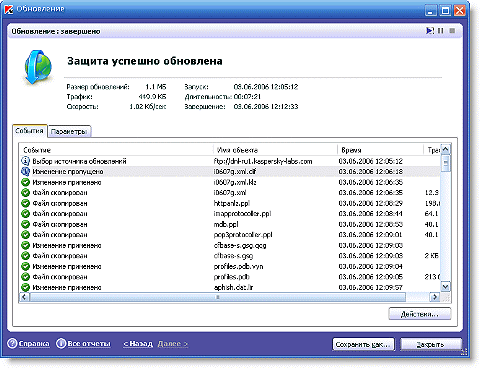Sort by the Событие column header
This screenshot has width=480, height=368.
(116, 150)
